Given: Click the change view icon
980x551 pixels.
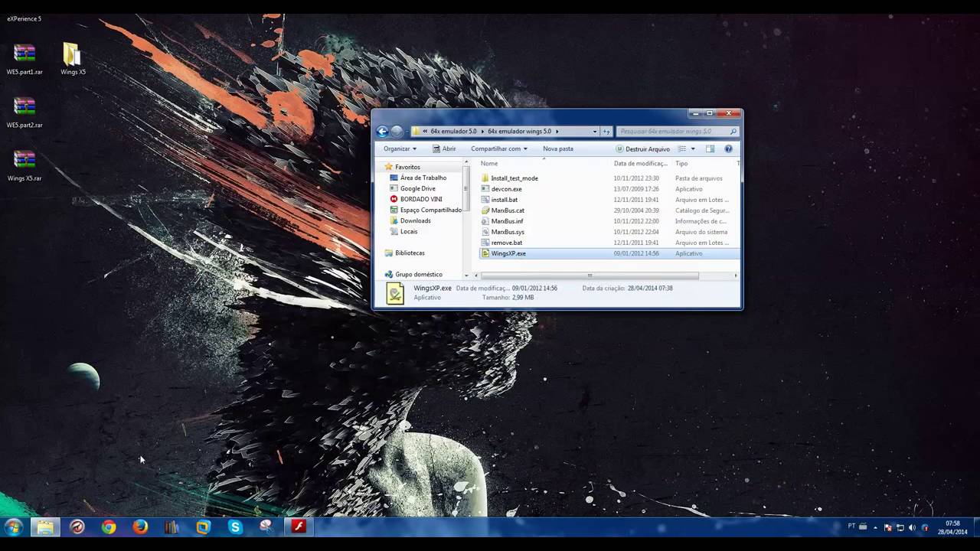Looking at the screenshot, I should pyautogui.click(x=681, y=149).
